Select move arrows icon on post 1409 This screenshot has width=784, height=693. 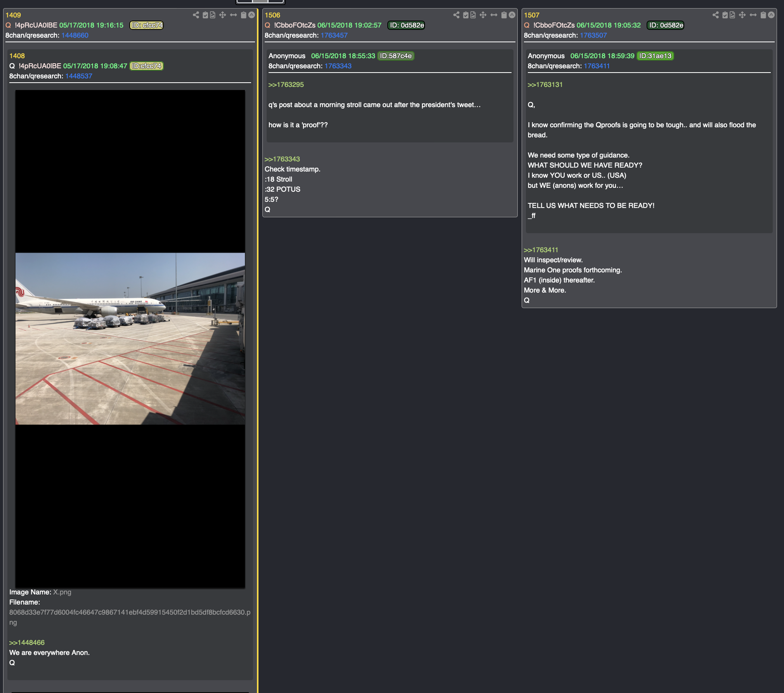(x=222, y=15)
